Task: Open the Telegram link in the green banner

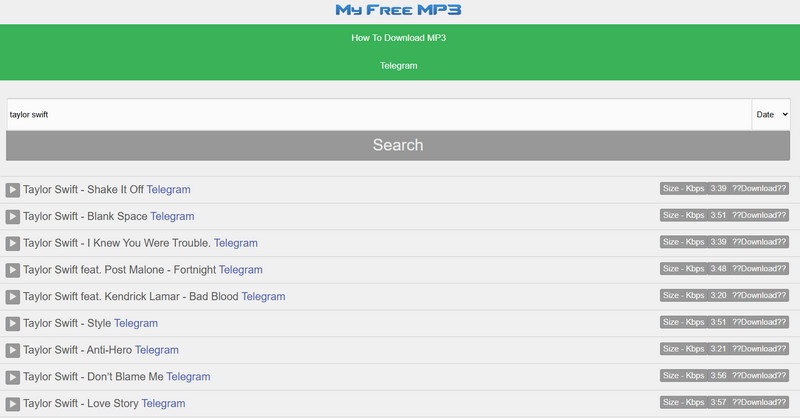Action: (398, 66)
